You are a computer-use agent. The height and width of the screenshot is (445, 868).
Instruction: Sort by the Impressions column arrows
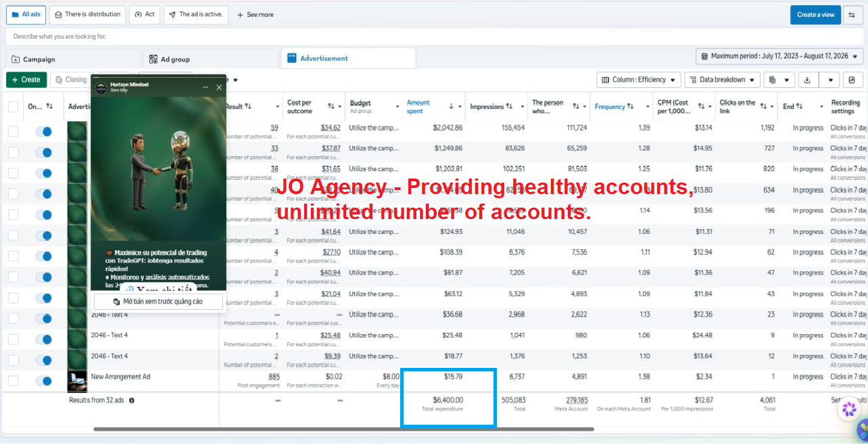pyautogui.click(x=509, y=106)
